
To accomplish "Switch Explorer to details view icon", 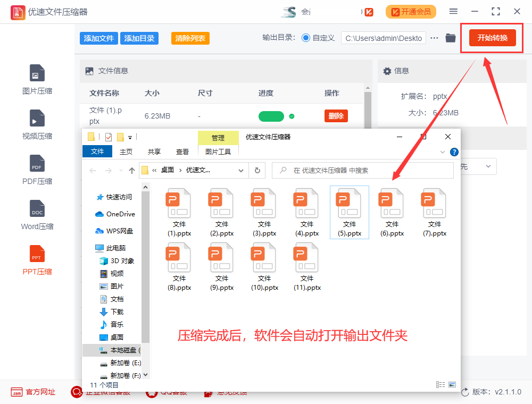I will (440, 384).
